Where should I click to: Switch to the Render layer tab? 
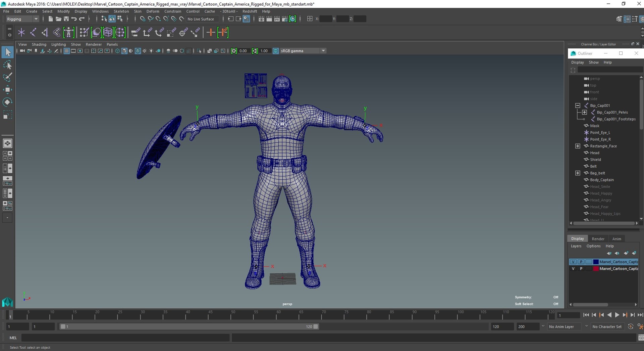[x=598, y=239]
